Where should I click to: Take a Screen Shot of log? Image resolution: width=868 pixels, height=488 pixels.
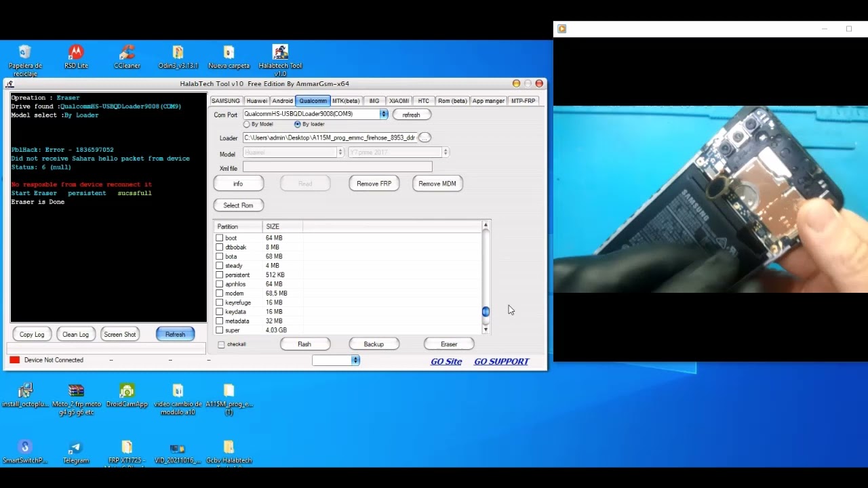coord(120,334)
